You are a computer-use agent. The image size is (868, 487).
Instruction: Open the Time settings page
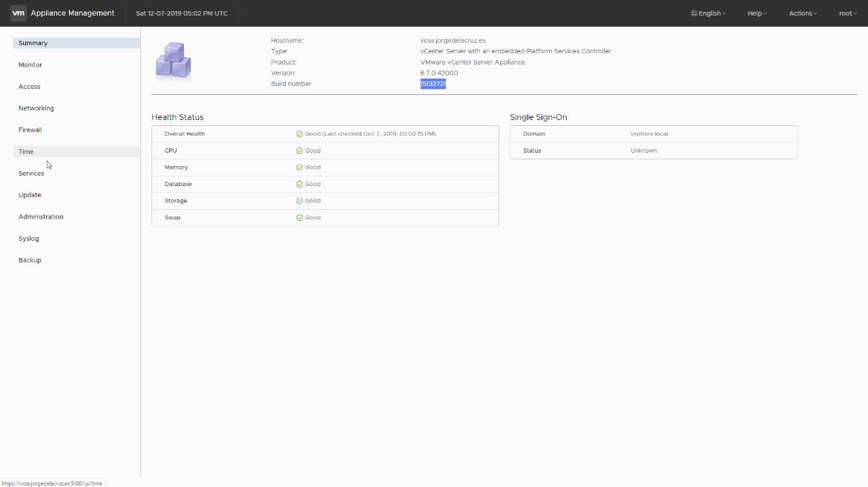76,152
